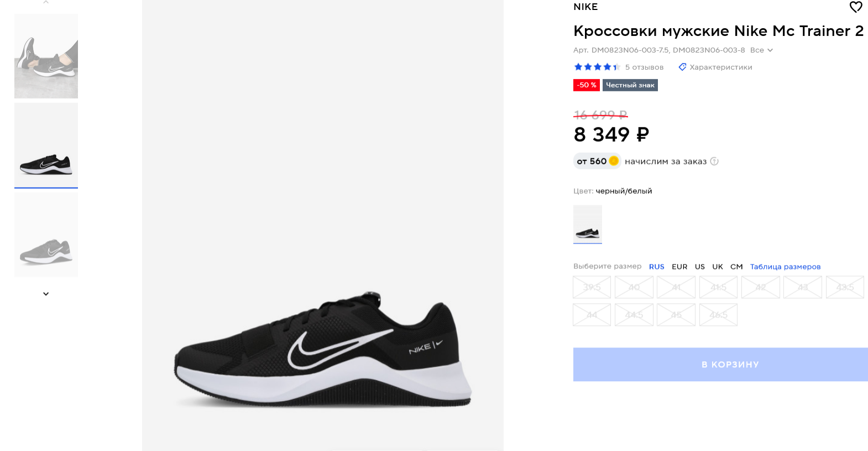Click the star rating icons
868x451 pixels.
pyautogui.click(x=597, y=67)
